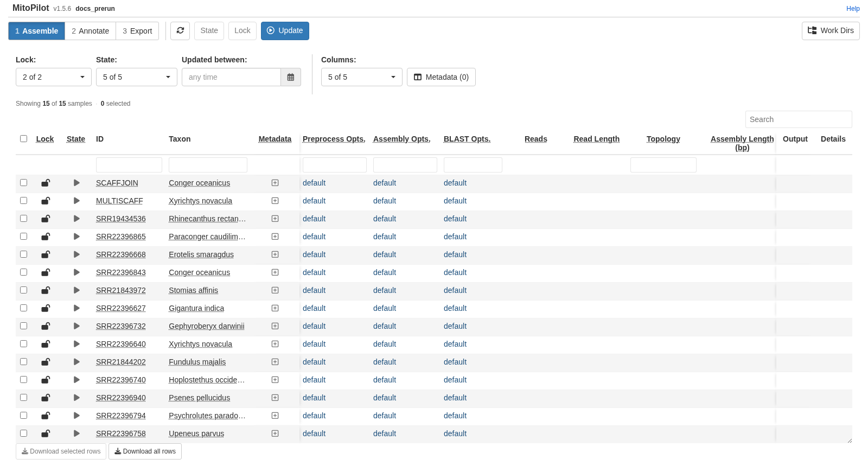Expand the Columns selection dropdown
This screenshot has width=868, height=472.
click(362, 77)
